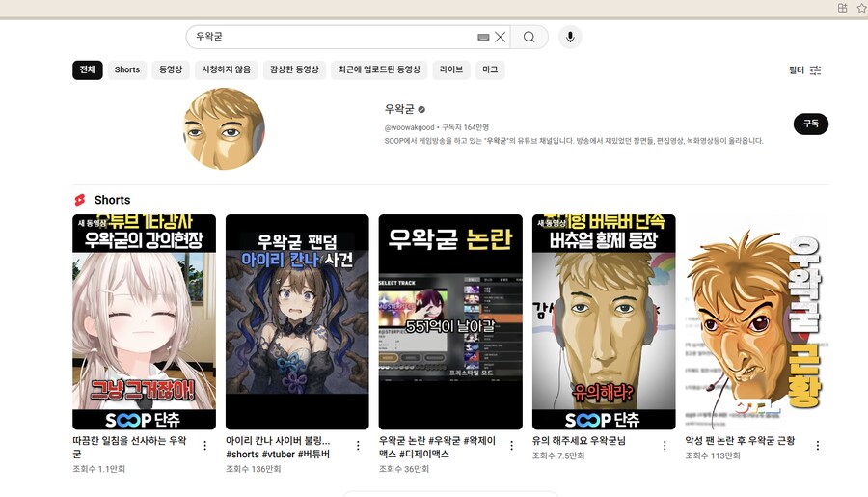This screenshot has height=497, width=868.
Task: Open more options for 우왁굳 논란 short
Action: click(x=511, y=446)
